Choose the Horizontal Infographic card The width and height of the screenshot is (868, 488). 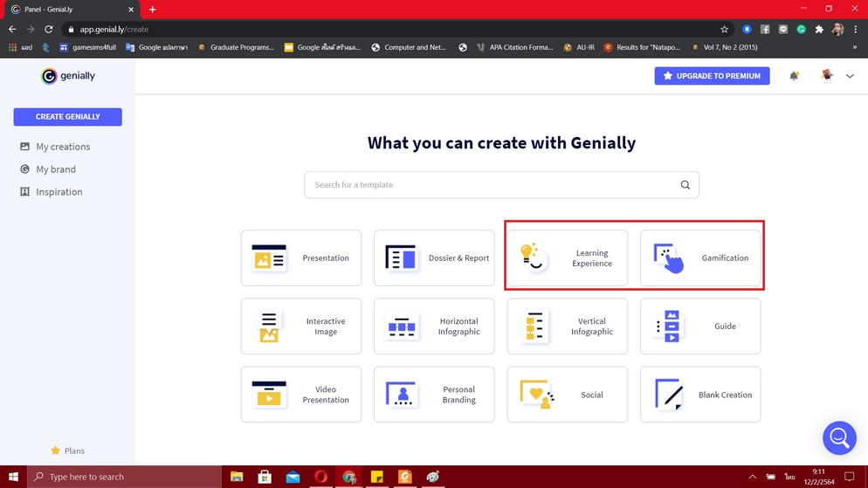(x=434, y=326)
